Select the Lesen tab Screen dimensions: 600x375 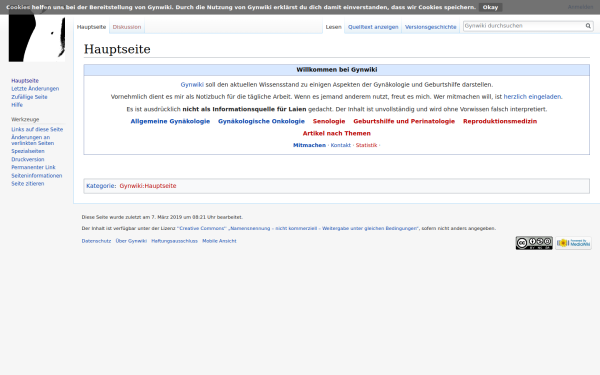[333, 27]
